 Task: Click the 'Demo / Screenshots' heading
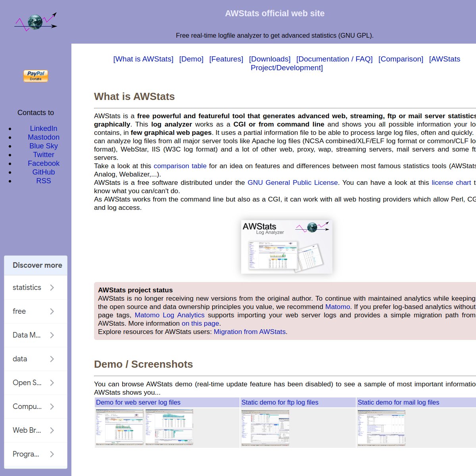144,364
